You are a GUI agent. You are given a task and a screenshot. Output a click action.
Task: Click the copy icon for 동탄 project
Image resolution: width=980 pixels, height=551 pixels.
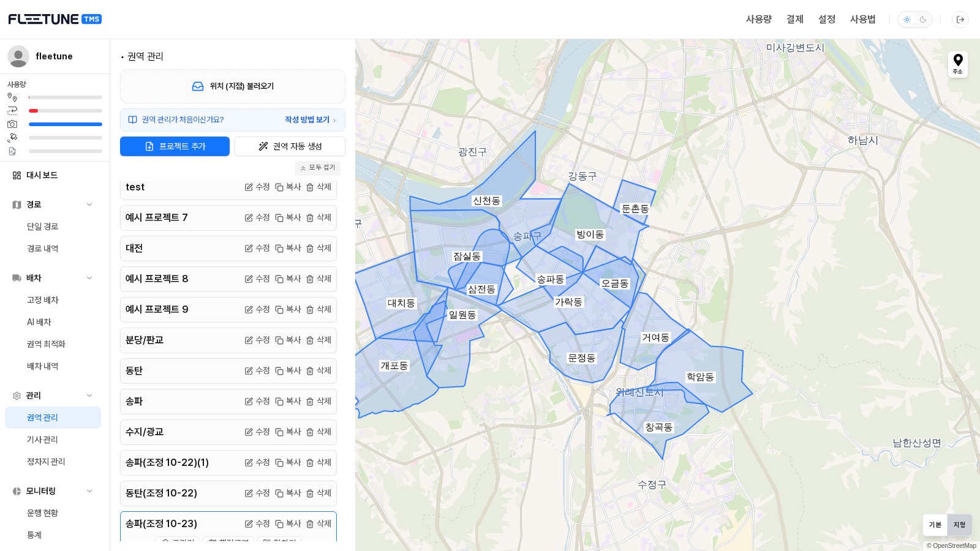[279, 371]
